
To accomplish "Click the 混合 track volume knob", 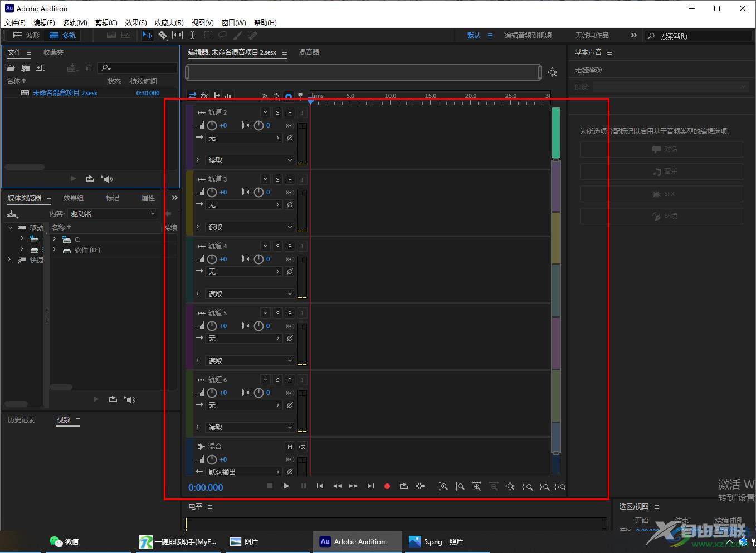I will click(212, 459).
